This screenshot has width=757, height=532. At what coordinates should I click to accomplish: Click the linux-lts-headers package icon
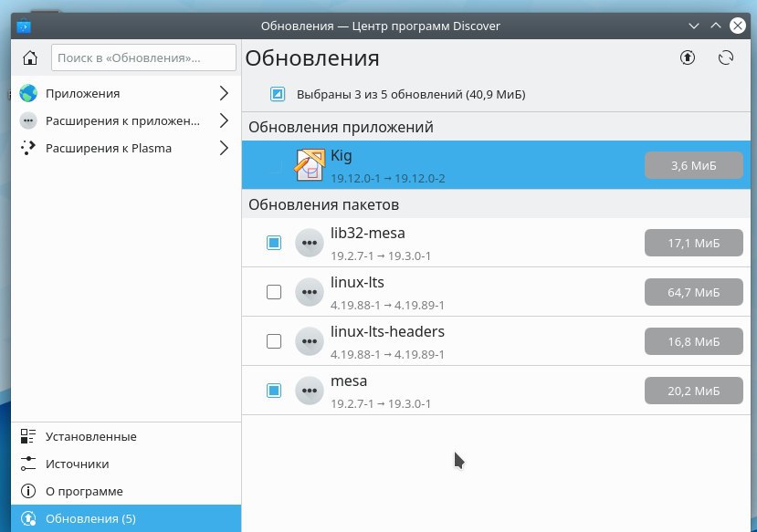coord(310,341)
